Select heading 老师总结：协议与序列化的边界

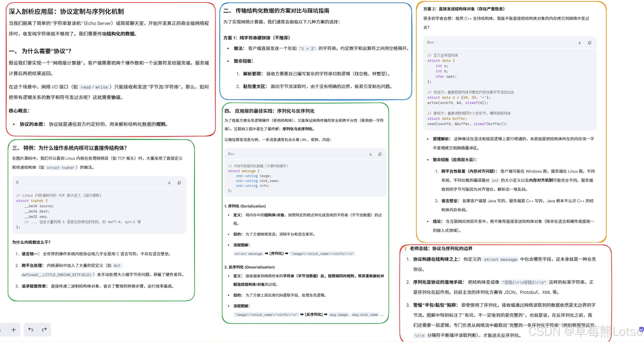pyautogui.click(x=441, y=249)
